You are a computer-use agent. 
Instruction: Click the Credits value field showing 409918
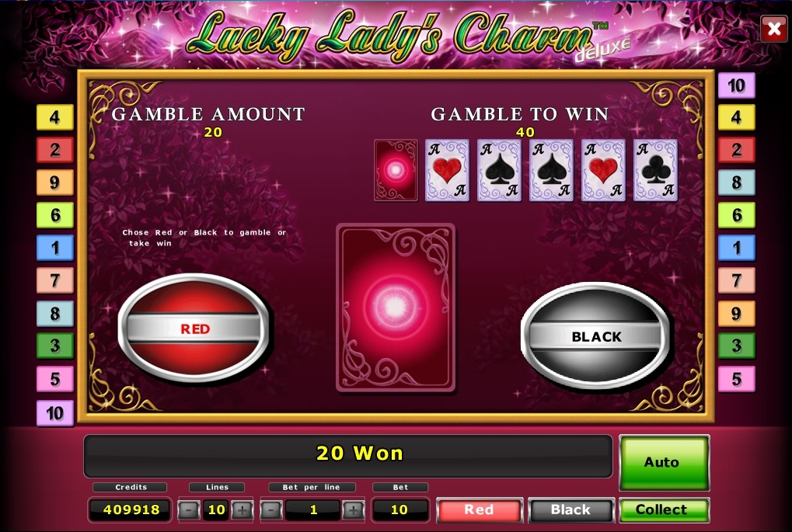[x=131, y=509]
